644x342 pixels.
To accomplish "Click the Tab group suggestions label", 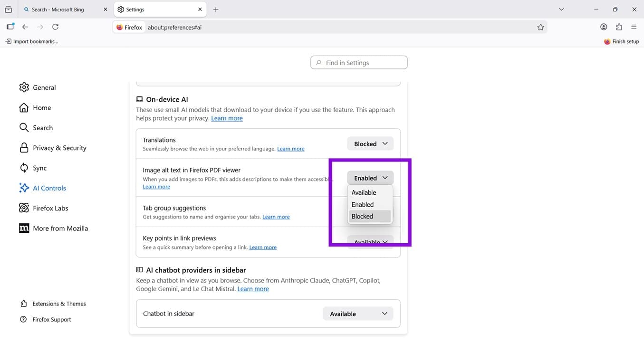I will tap(174, 208).
